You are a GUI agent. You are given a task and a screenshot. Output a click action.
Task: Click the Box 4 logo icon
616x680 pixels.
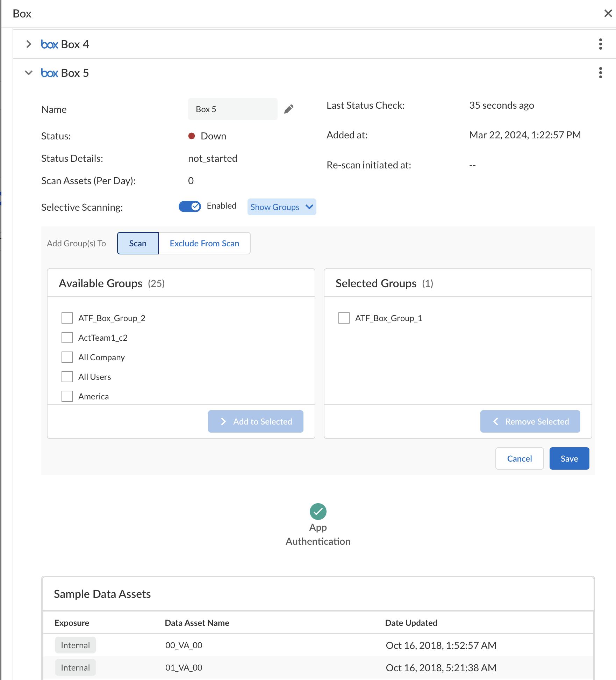[x=49, y=44]
